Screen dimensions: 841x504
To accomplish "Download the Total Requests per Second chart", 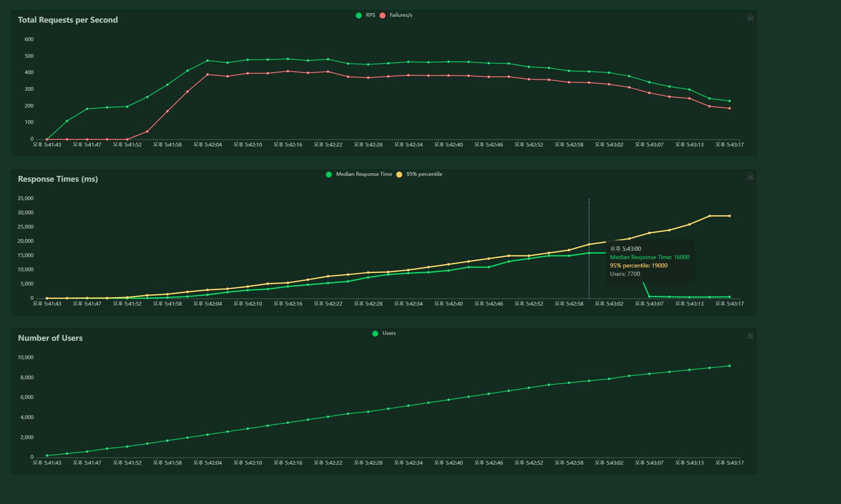I will (750, 17).
